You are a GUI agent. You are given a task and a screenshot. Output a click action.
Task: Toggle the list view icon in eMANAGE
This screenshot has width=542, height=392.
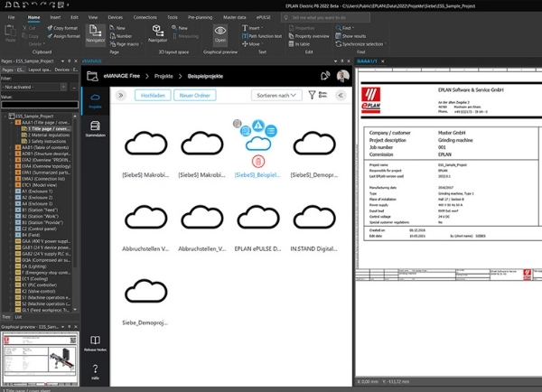(x=322, y=95)
